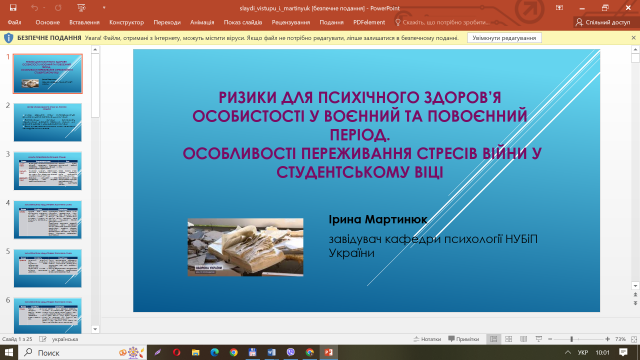Switch to Reading view icon

pyautogui.click(x=524, y=339)
